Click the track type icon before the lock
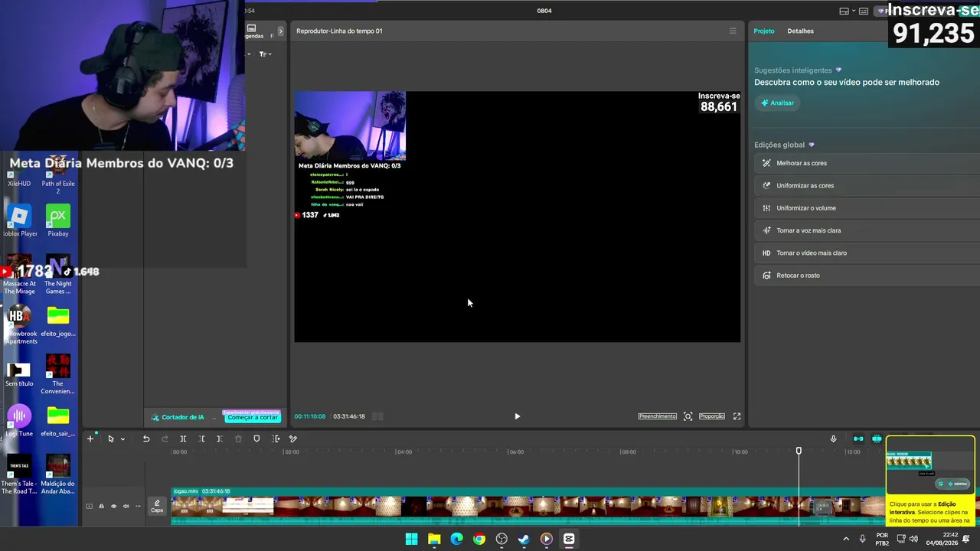This screenshot has height=551, width=980. (89, 506)
